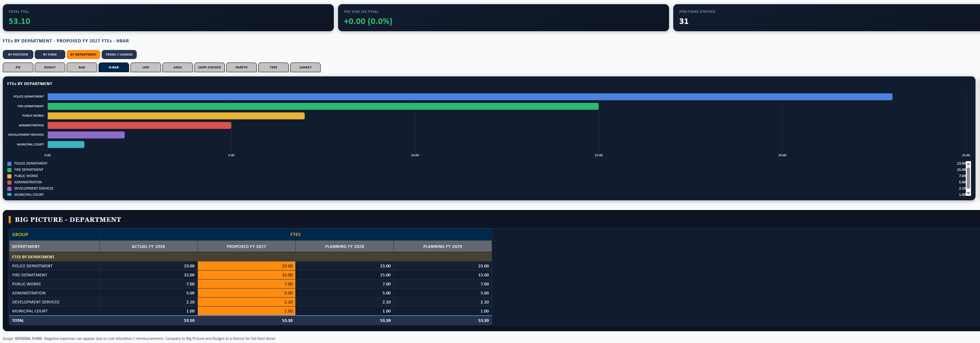Choose the Pie chart type

pyautogui.click(x=18, y=68)
